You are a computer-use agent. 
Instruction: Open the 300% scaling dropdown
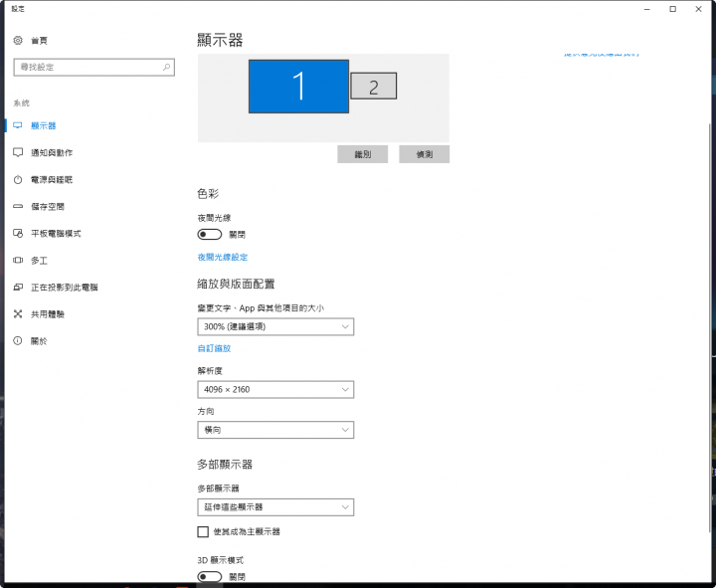coord(275,326)
